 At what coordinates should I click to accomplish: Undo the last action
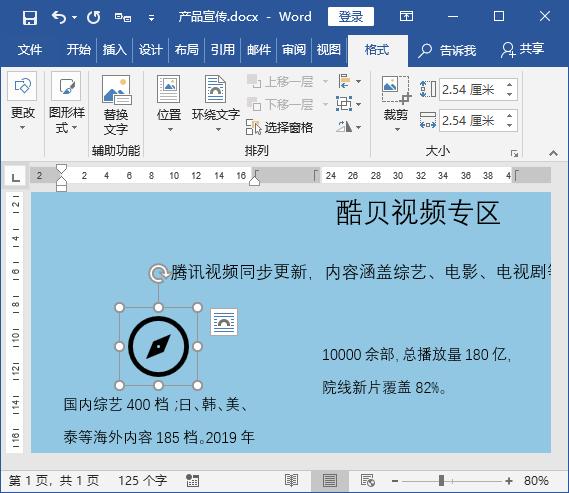click(x=59, y=17)
